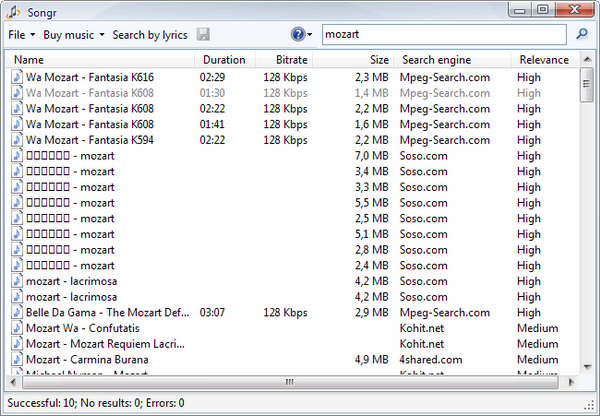Sort by the Duration column header
The width and height of the screenshot is (600, 416).
(225, 60)
